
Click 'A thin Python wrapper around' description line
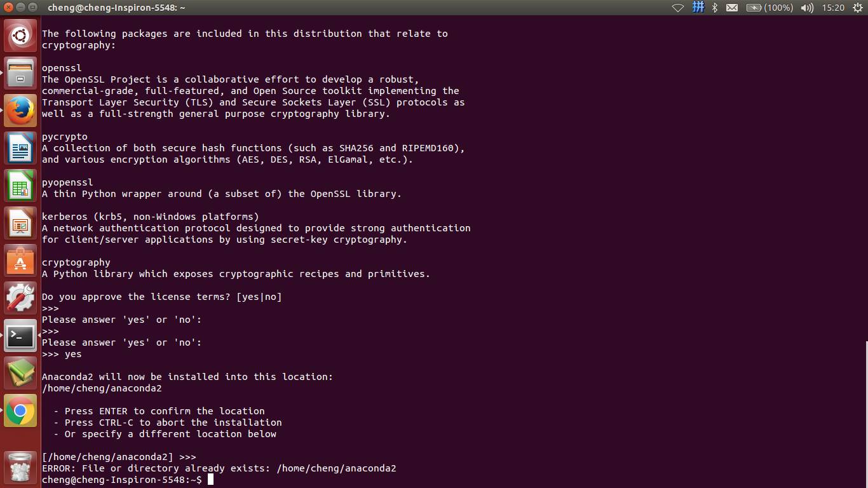tap(222, 194)
